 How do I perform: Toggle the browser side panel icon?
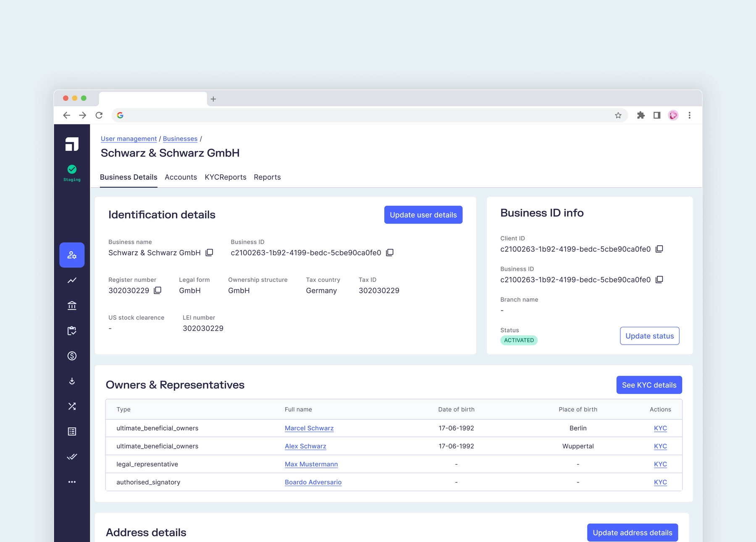point(657,115)
